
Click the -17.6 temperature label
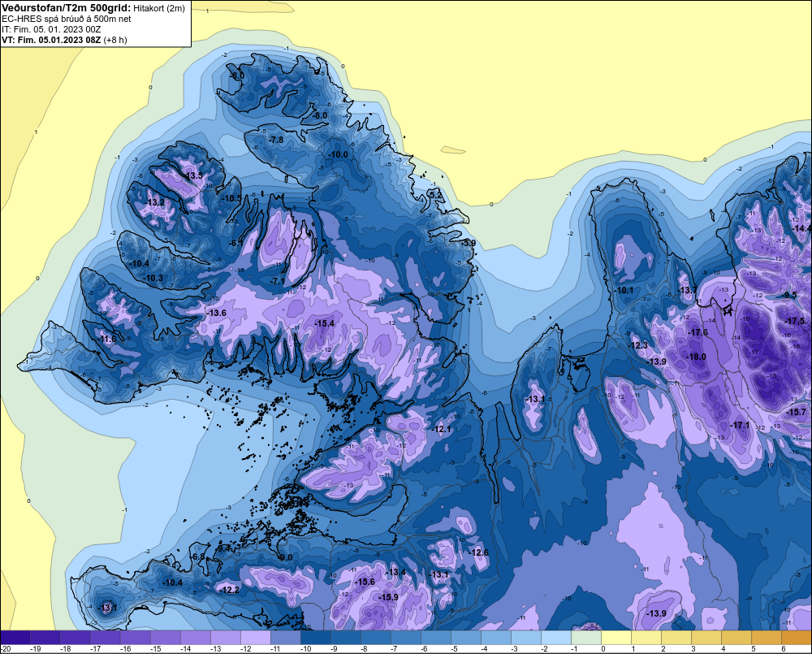pyautogui.click(x=698, y=332)
